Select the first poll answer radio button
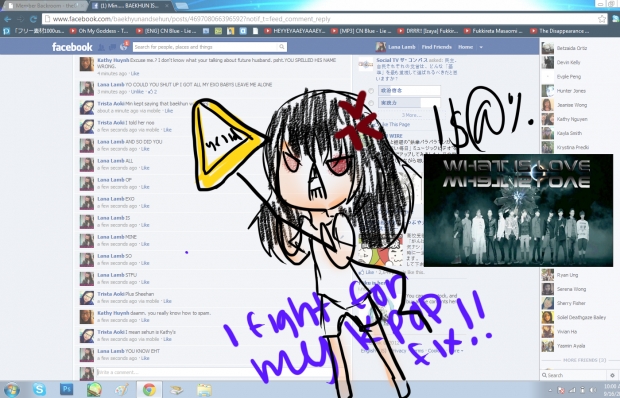Screen dimensions: 620x398 [371, 91]
